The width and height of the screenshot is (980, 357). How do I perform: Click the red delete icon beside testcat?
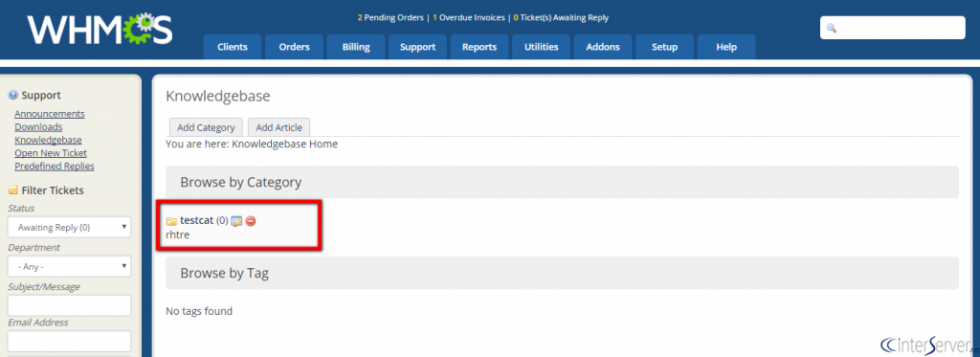(251, 221)
